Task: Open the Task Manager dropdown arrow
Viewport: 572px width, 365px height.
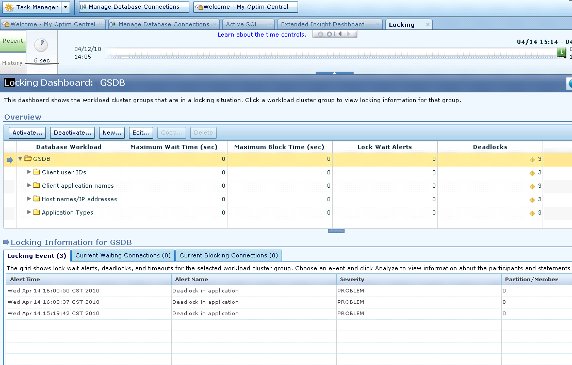Action: (66, 7)
